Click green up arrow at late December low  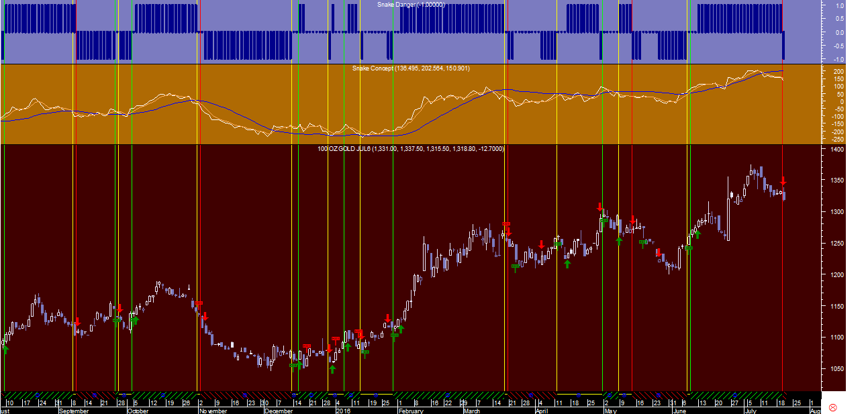[x=332, y=368]
